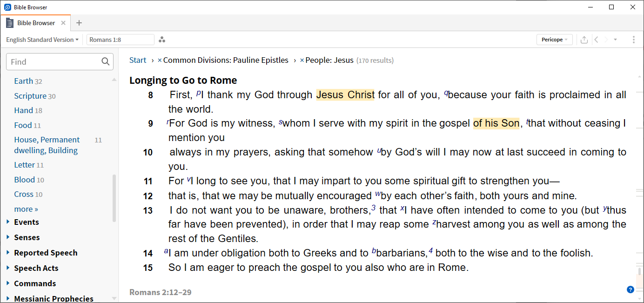
Task: Switch to the Bible Browser tab
Action: point(35,22)
